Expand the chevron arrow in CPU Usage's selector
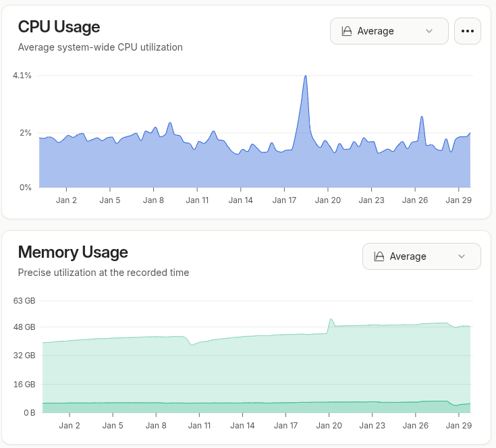Image resolution: width=496 pixels, height=448 pixels. (x=429, y=31)
